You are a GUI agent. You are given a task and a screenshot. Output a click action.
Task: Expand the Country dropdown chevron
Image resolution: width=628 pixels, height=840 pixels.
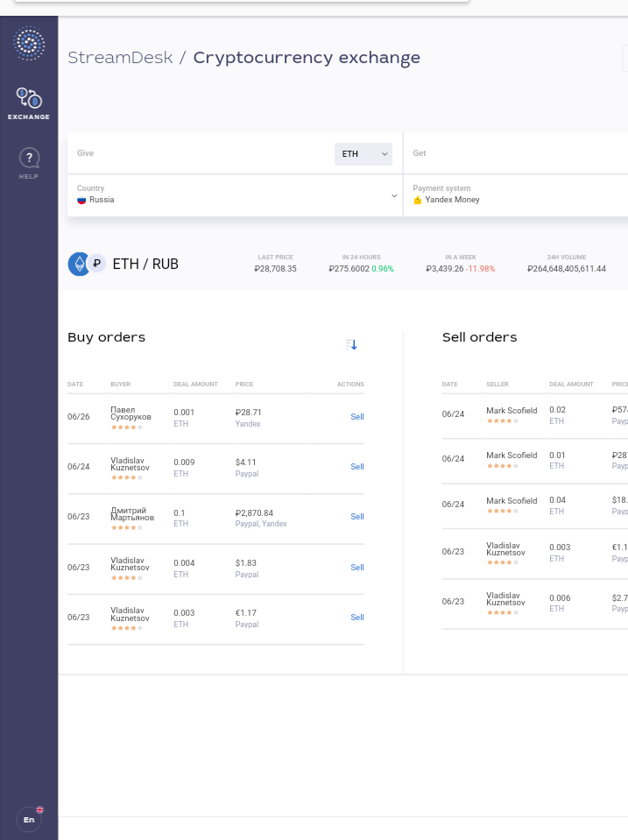394,195
